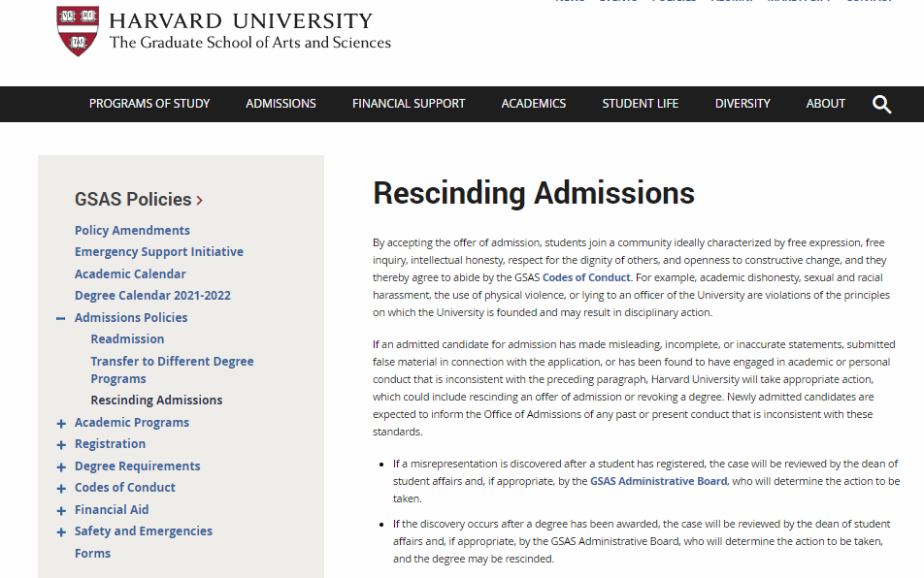
Task: Expand the Registration section
Action: coord(61,444)
